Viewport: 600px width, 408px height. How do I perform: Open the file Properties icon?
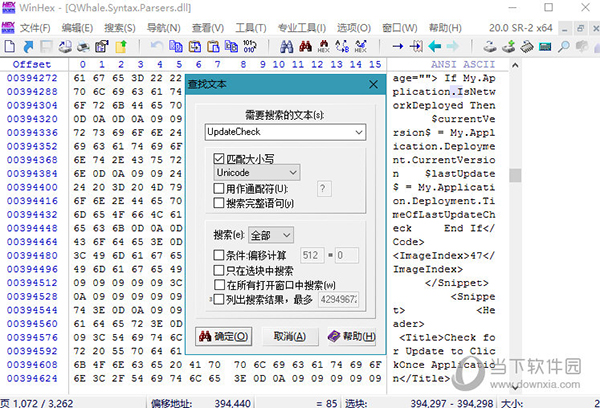point(101,47)
